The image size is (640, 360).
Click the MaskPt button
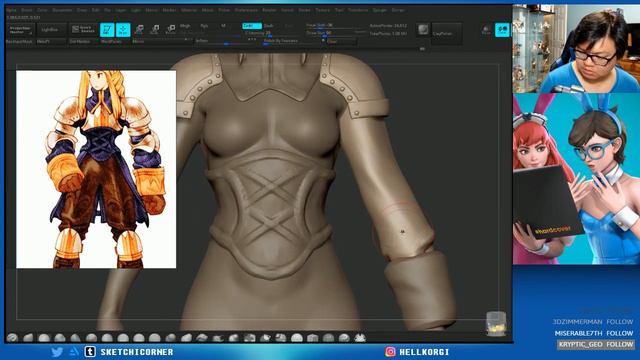[x=50, y=42]
